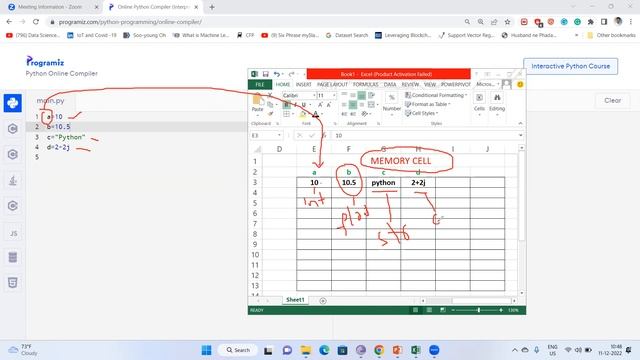Click Wrap Text icon in Excel
This screenshot has height=360, width=640.
click(371, 96)
